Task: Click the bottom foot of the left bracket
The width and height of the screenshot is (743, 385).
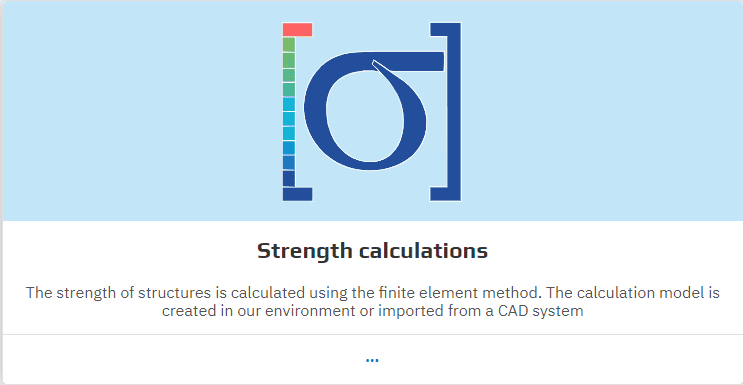Action: click(297, 194)
